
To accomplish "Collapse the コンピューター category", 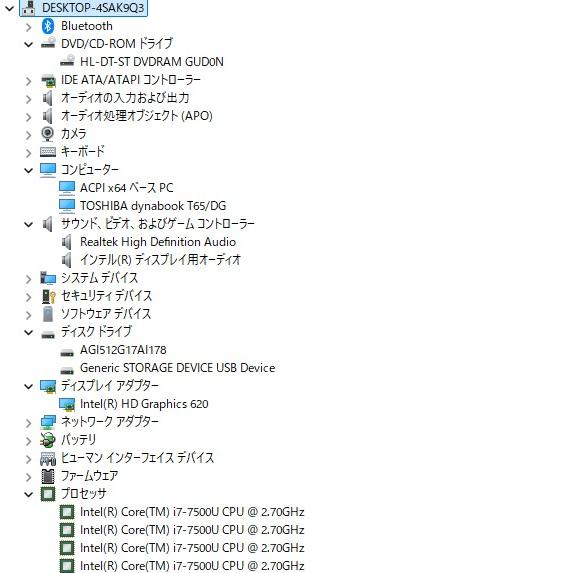I will [x=29, y=170].
